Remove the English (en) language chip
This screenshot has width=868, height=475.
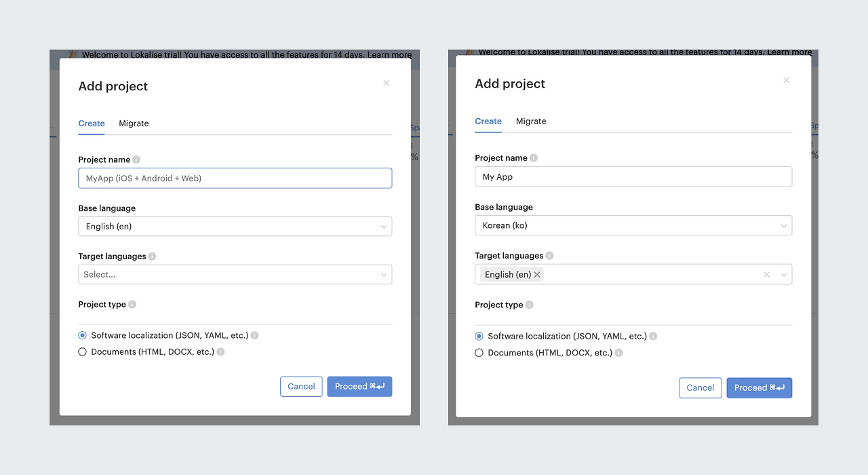point(536,274)
